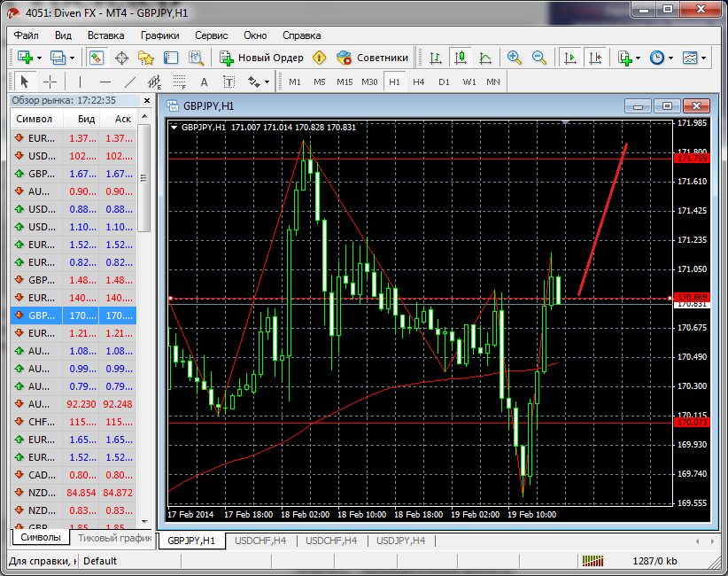This screenshot has width=728, height=576.
Task: Open the Справка menu
Action: point(302,35)
